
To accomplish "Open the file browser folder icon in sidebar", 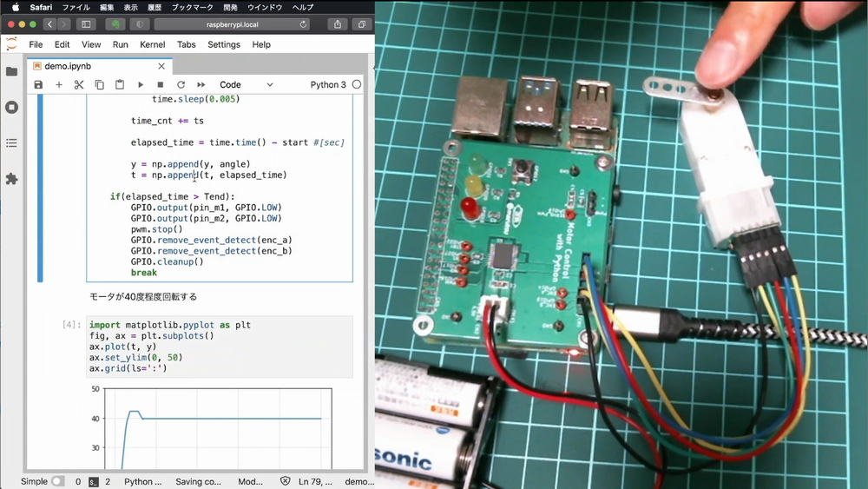I will click(11, 71).
